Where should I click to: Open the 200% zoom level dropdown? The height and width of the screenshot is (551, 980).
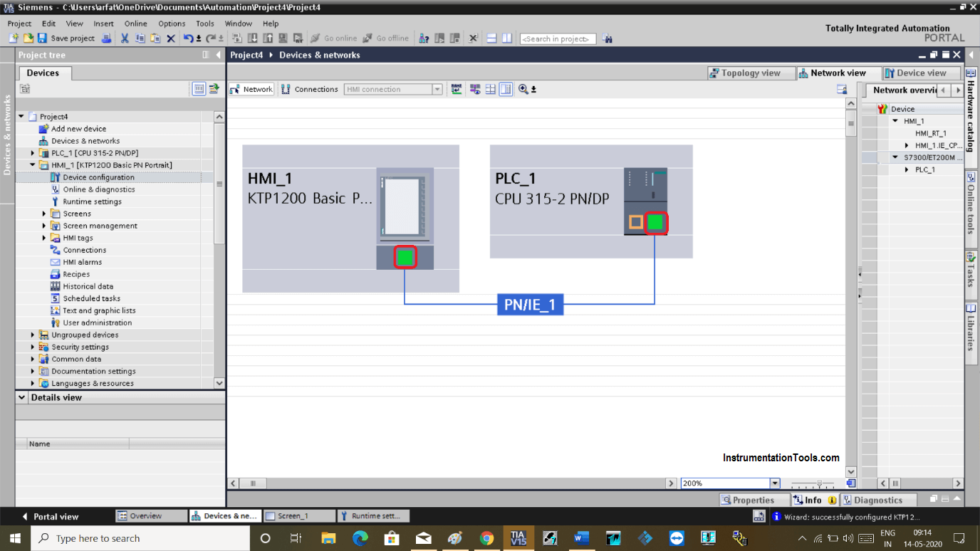775,483
